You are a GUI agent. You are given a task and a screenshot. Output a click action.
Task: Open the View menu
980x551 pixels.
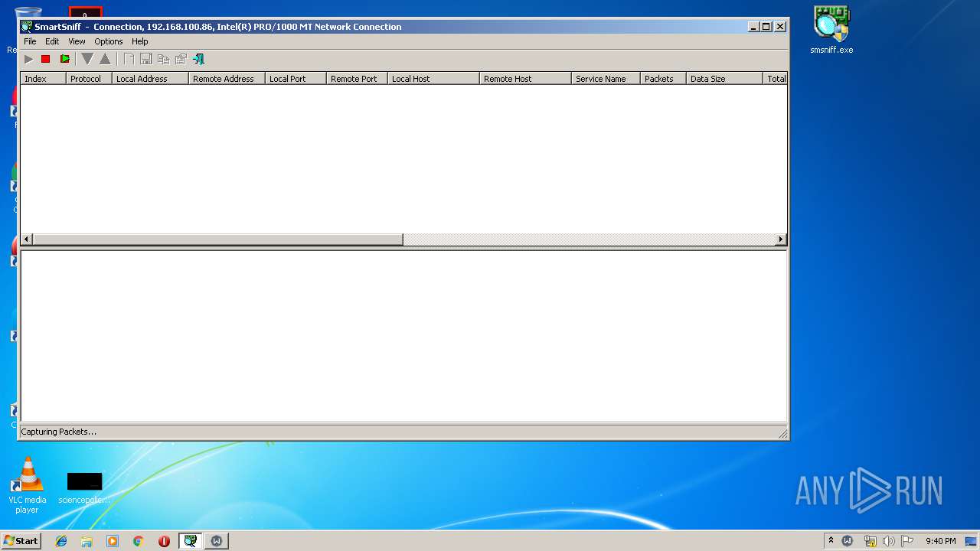coord(77,41)
